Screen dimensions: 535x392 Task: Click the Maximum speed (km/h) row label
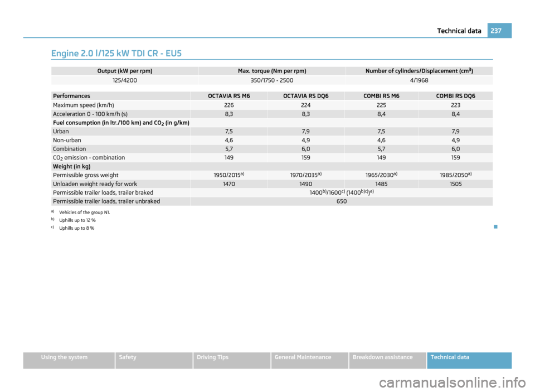84,105
